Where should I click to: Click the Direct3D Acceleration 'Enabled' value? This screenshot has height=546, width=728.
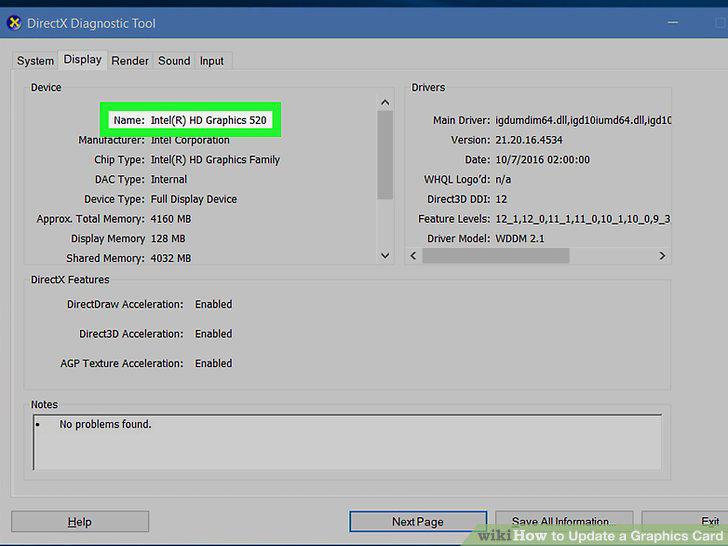click(214, 334)
